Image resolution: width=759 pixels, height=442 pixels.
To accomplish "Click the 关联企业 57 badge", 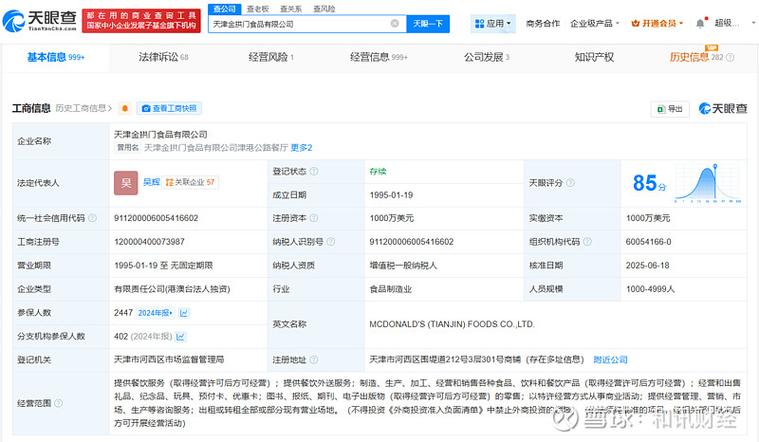I will click(x=190, y=182).
